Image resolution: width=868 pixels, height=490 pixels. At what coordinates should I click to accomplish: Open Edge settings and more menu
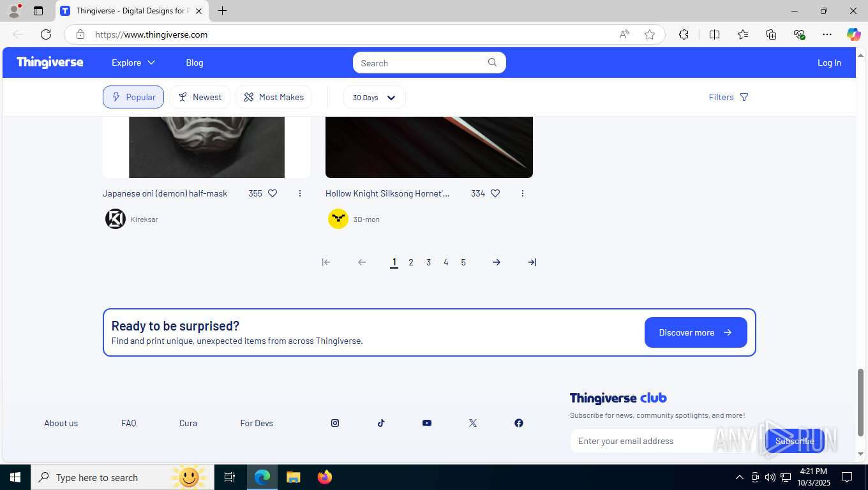[x=827, y=34]
